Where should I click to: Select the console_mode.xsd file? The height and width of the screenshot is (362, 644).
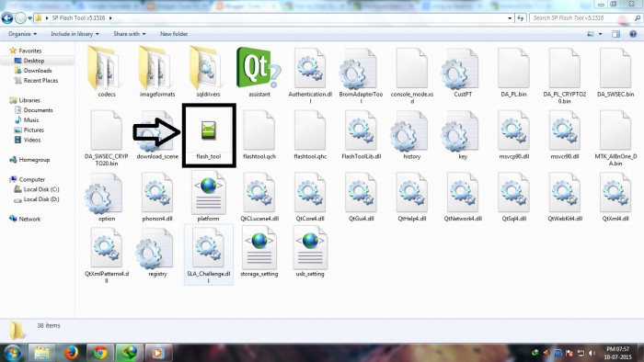pyautogui.click(x=412, y=76)
